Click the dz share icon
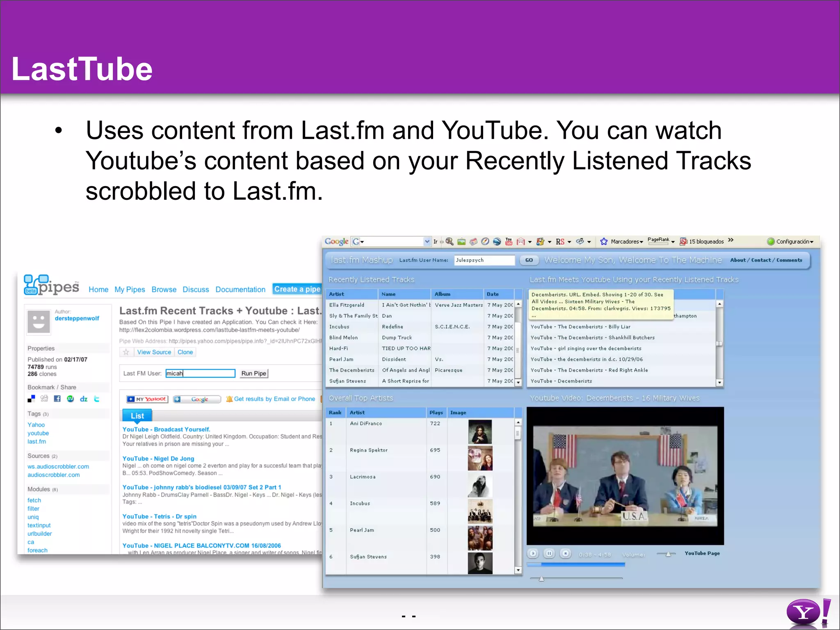The image size is (840, 630). coord(84,399)
